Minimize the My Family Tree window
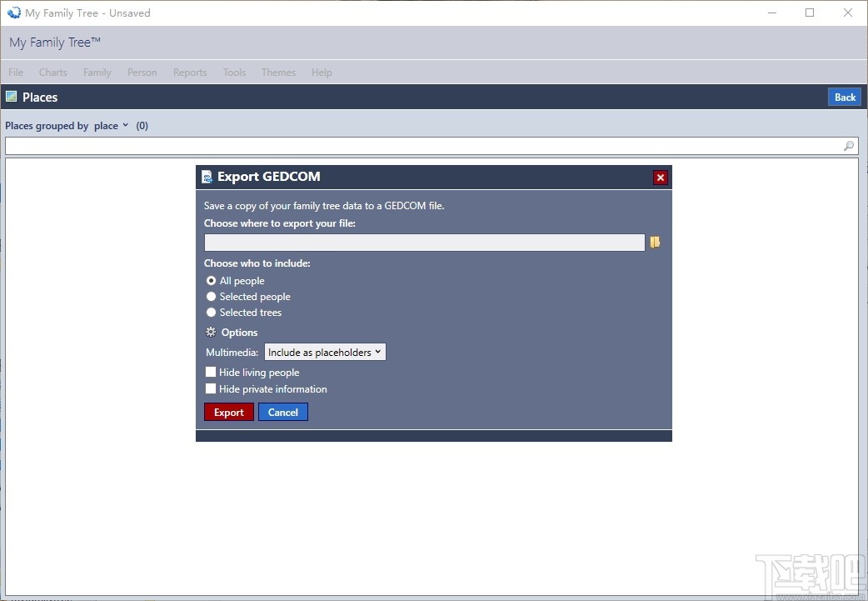 coord(772,13)
